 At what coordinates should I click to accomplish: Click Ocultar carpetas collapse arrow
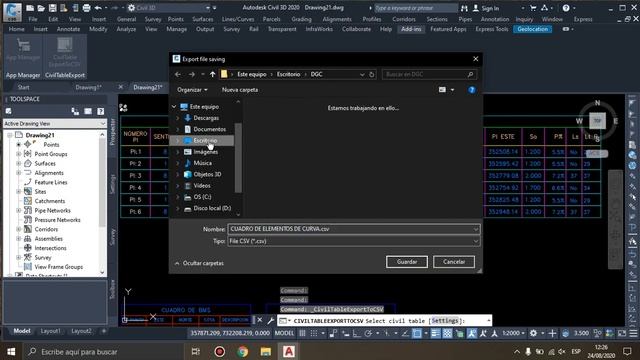177,264
